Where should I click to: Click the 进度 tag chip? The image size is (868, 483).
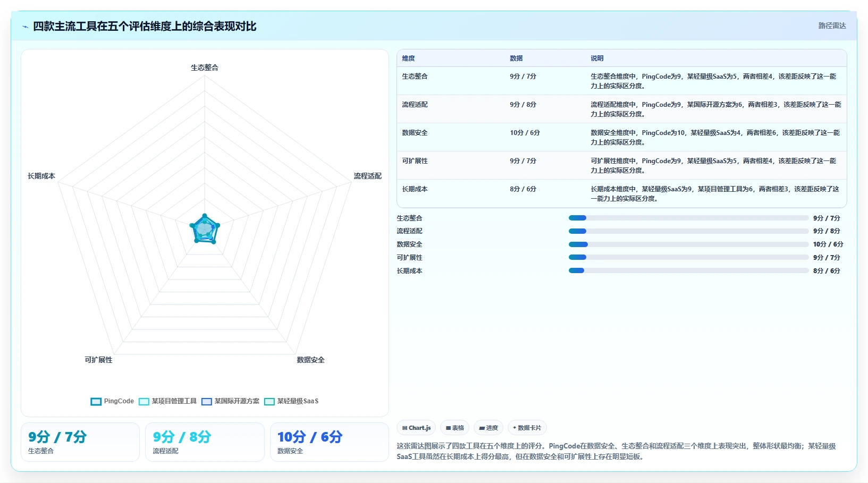pyautogui.click(x=488, y=428)
